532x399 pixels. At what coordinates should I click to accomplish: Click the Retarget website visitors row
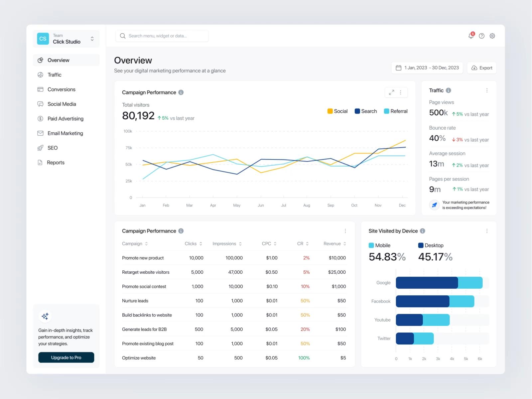point(234,272)
